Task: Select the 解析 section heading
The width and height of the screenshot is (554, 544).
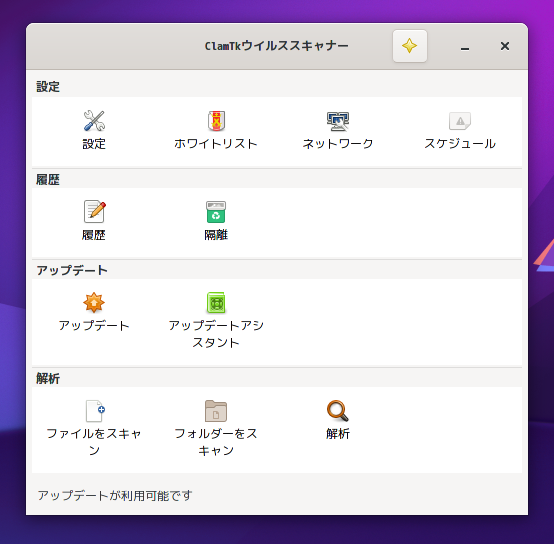Action: [48, 378]
